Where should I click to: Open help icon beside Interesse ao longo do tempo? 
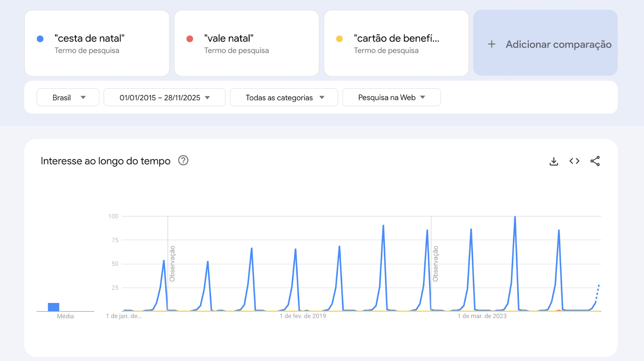point(183,160)
